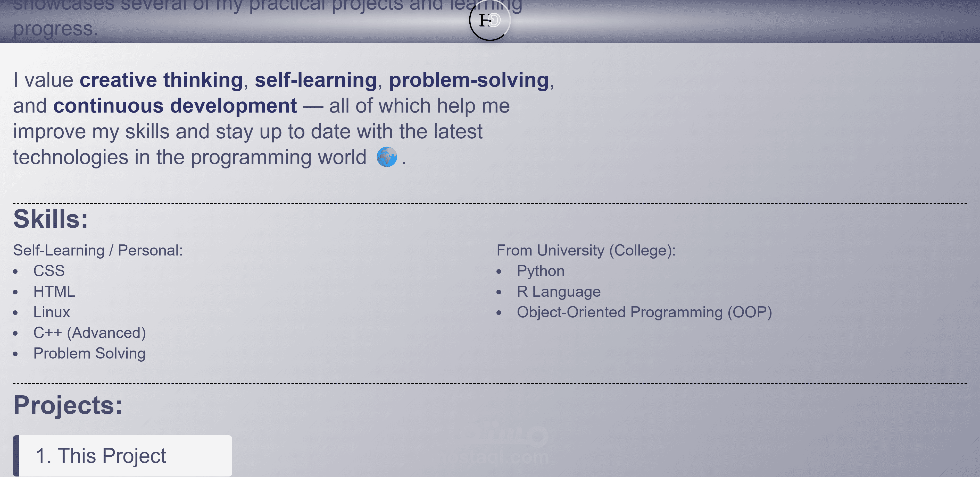Image resolution: width=980 pixels, height=477 pixels.
Task: Click the C++ (Advanced) skill entry
Action: pyautogui.click(x=89, y=333)
